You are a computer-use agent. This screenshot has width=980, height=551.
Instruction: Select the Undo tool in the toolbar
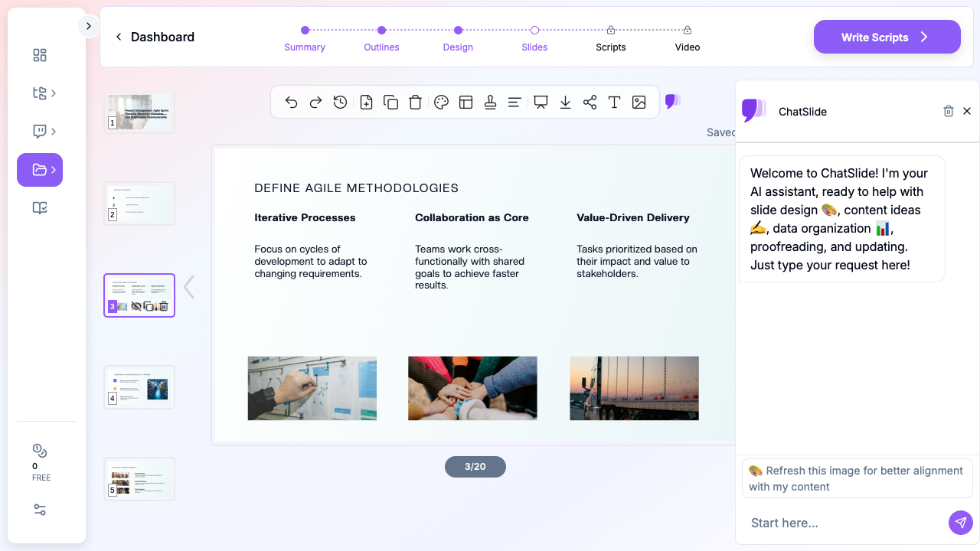[x=291, y=102]
